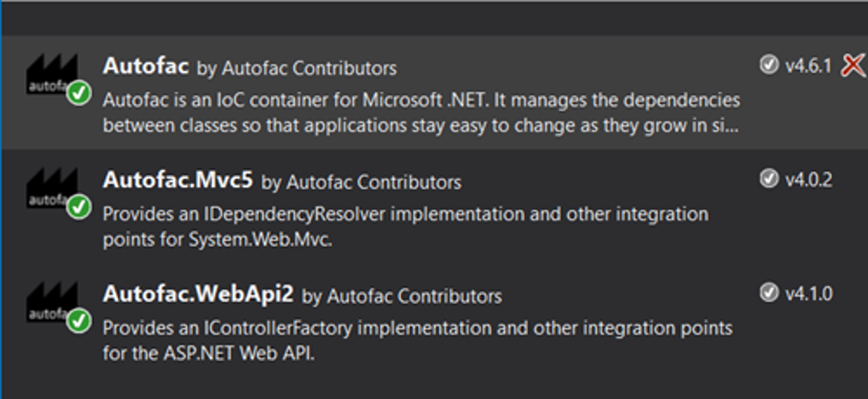
Task: Click the Autofac package factory logo
Action: pos(52,75)
